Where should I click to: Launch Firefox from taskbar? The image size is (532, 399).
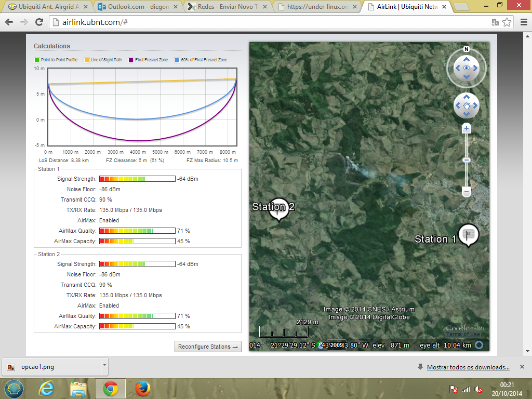pyautogui.click(x=142, y=389)
